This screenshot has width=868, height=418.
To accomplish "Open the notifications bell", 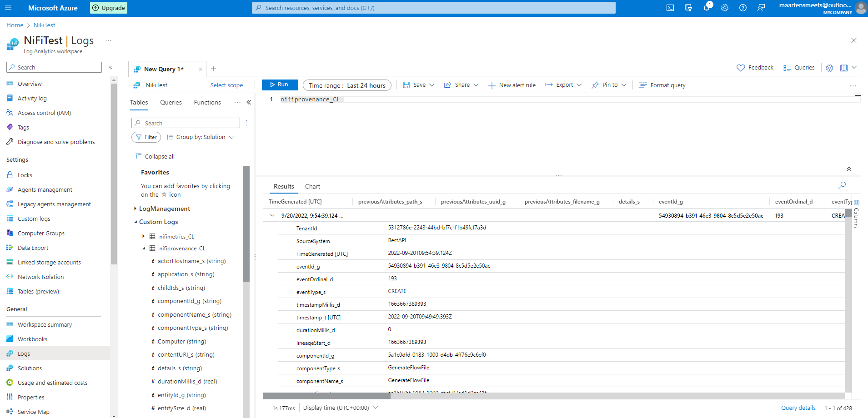I will [x=706, y=8].
